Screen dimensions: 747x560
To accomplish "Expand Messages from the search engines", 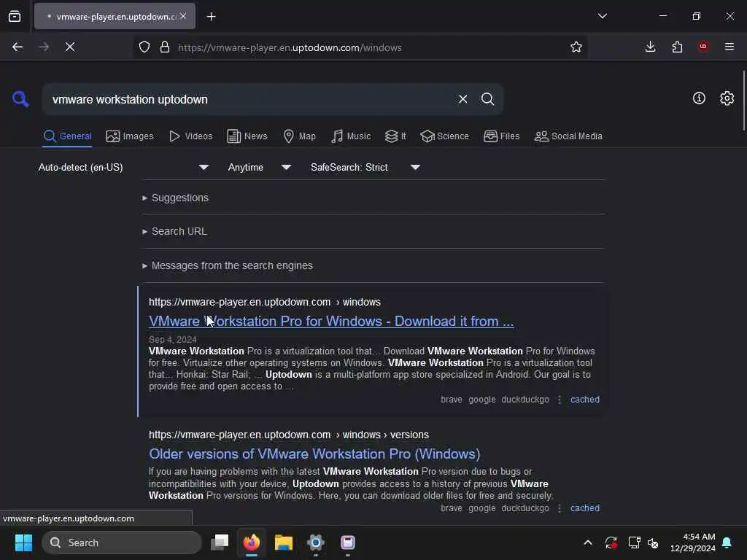I will [228, 265].
